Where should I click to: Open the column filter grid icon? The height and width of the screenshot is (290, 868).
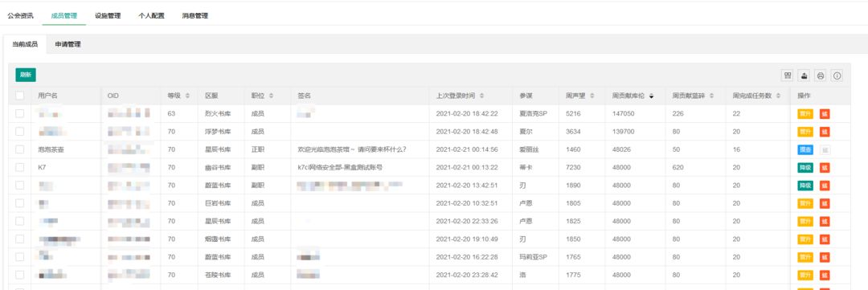(x=787, y=76)
